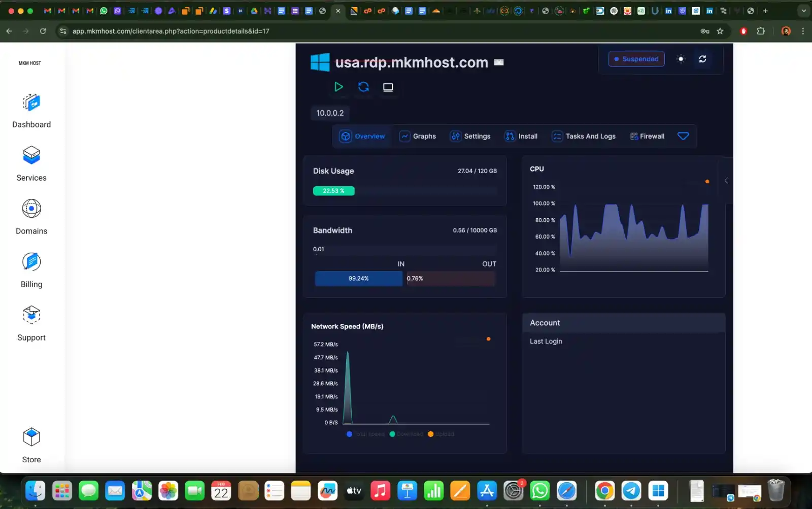Viewport: 812px width, 509px height.
Task: Toggle the Total Speed legend item
Action: (x=365, y=434)
